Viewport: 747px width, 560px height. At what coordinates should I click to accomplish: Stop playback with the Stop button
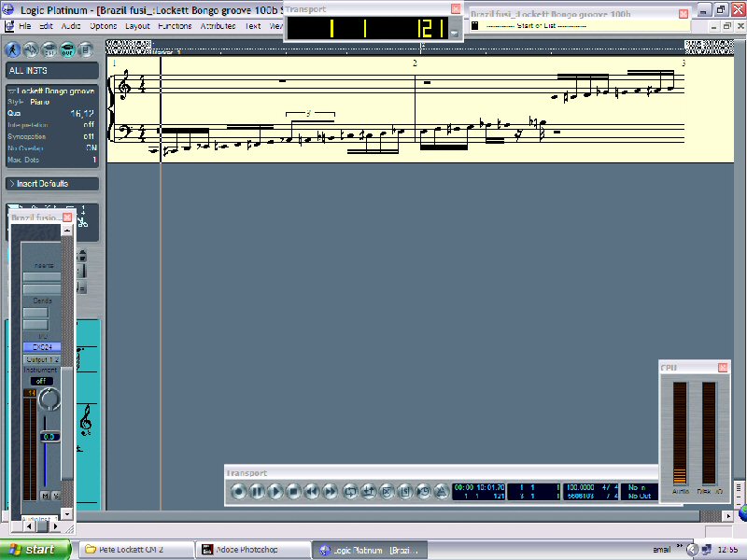293,490
